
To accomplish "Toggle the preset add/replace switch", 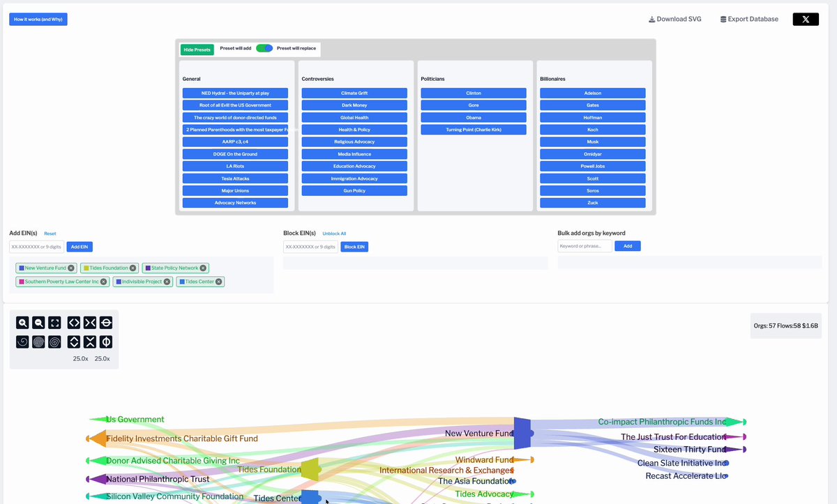I will click(x=264, y=48).
